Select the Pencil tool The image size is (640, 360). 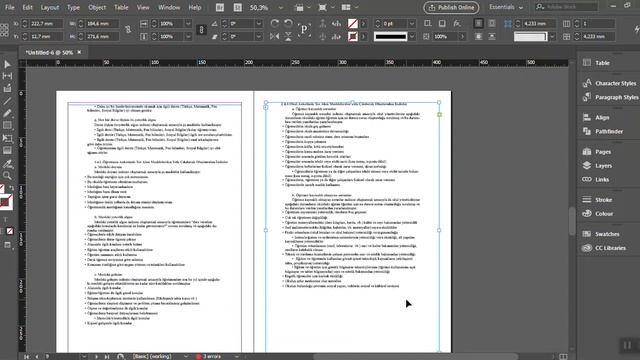tap(7, 113)
